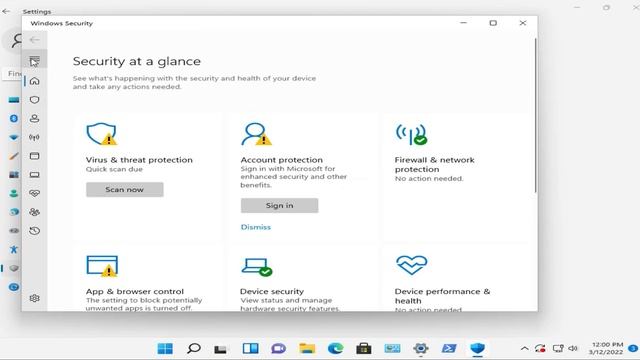Show hidden tray icons chevron
The height and width of the screenshot is (360, 640).
coord(524,348)
